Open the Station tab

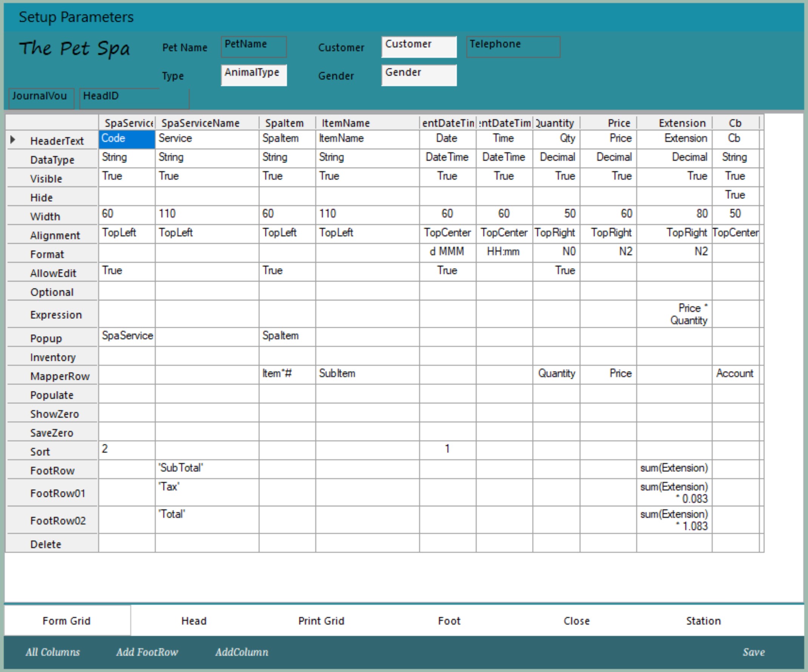coord(703,620)
